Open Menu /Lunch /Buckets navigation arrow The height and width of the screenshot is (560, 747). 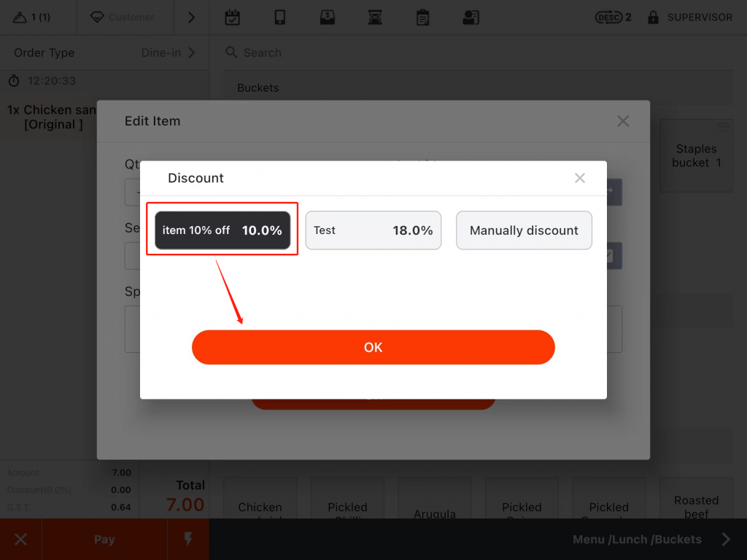726,539
